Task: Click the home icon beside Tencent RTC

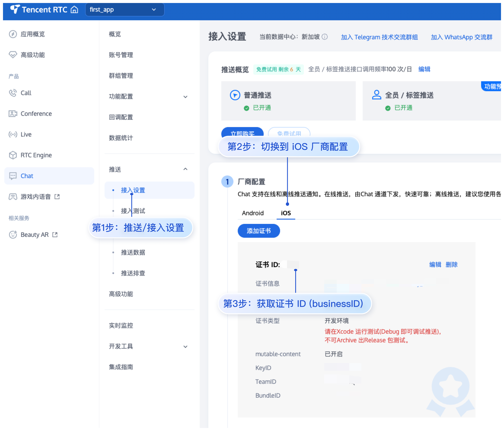Action: pyautogui.click(x=74, y=10)
